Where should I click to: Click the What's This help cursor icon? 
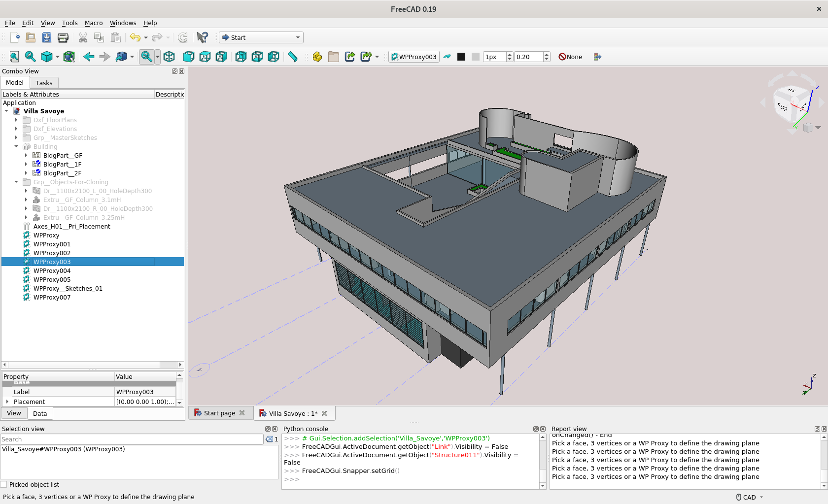(x=202, y=37)
